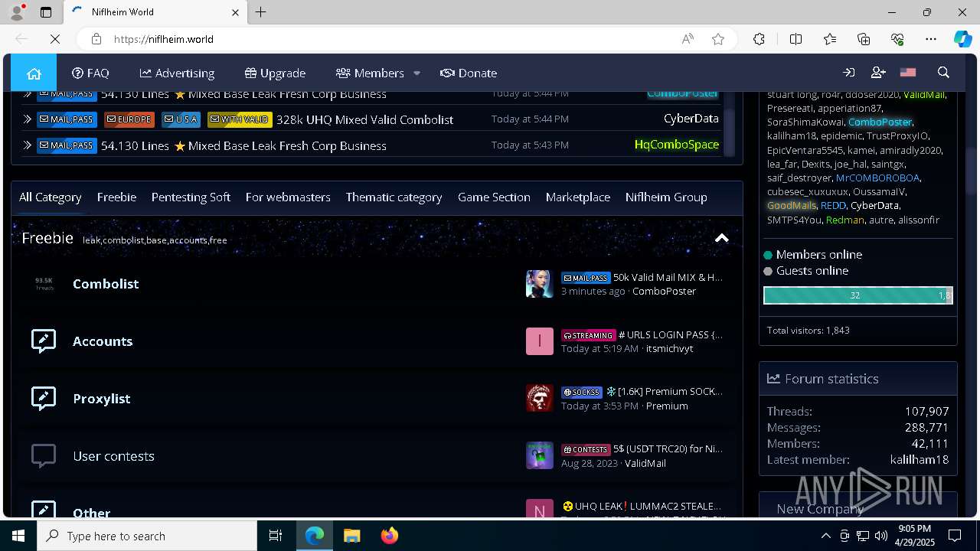Open the Upgrade menu item
This screenshot has height=551, width=980.
275,73
